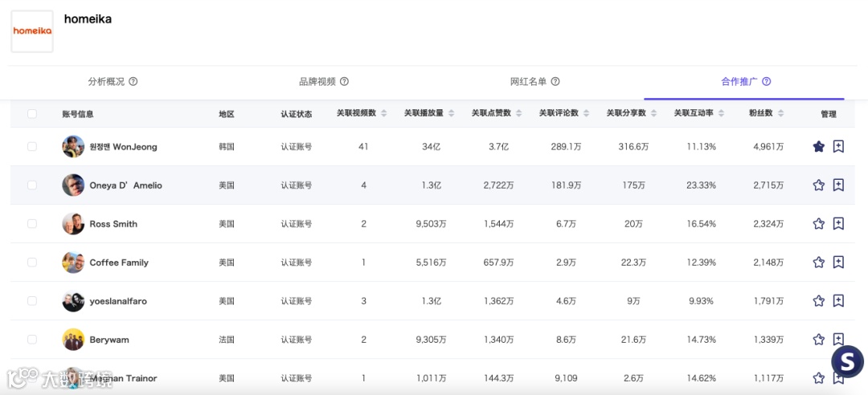This screenshot has width=868, height=395.
Task: Tick the checkbox for Berywam
Action: pos(32,340)
